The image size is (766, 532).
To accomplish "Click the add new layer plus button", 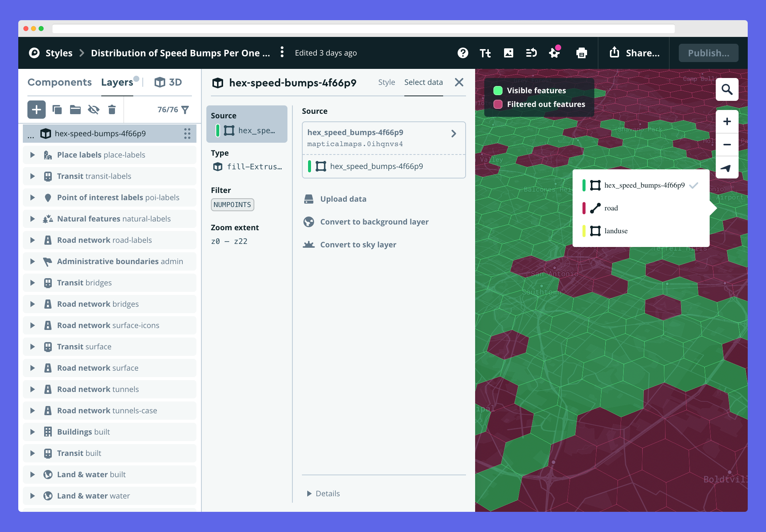I will 37,110.
